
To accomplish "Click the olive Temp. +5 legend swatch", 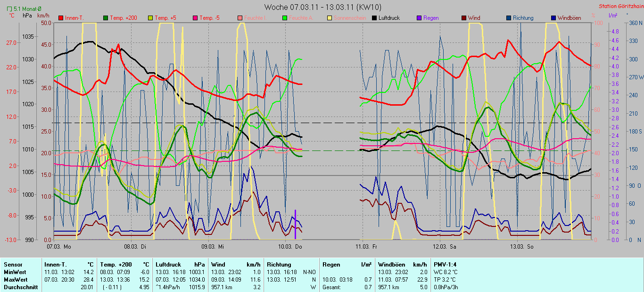I will coord(150,18).
